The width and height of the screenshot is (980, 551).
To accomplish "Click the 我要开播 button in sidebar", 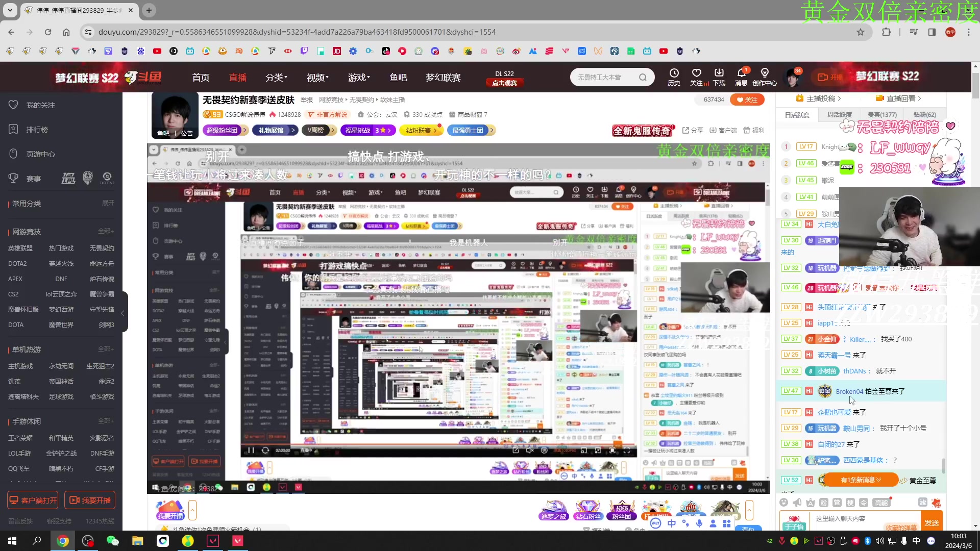I will tap(90, 500).
